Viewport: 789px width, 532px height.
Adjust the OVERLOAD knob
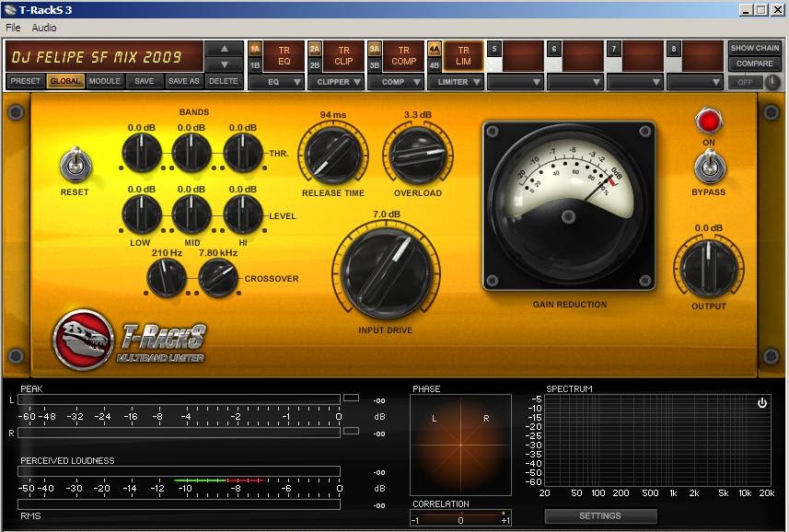coord(420,156)
